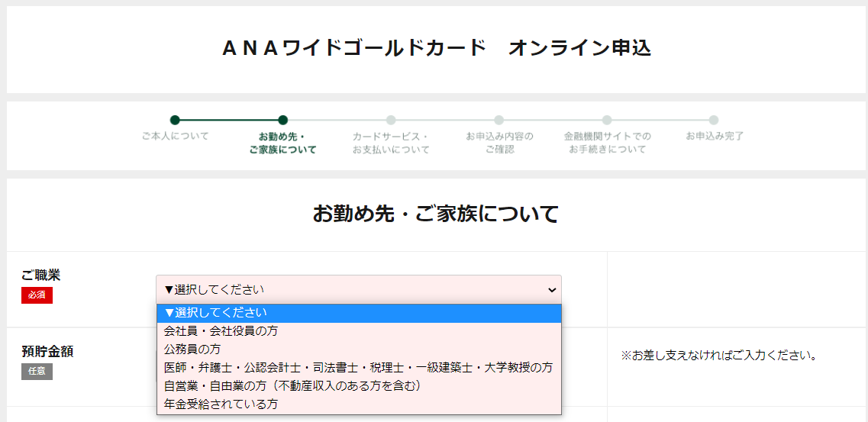Click the ご本人について step label
This screenshot has height=422, width=868.
click(x=175, y=136)
